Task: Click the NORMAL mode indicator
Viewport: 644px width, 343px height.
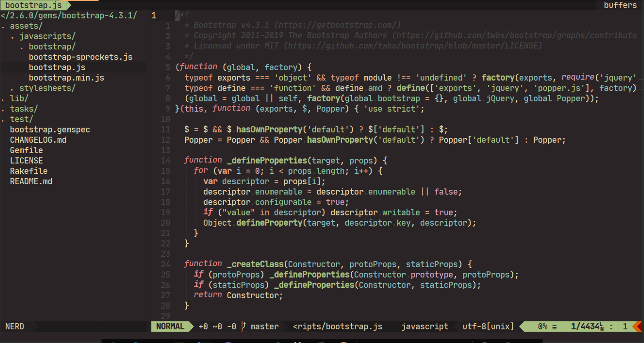Action: tap(170, 327)
